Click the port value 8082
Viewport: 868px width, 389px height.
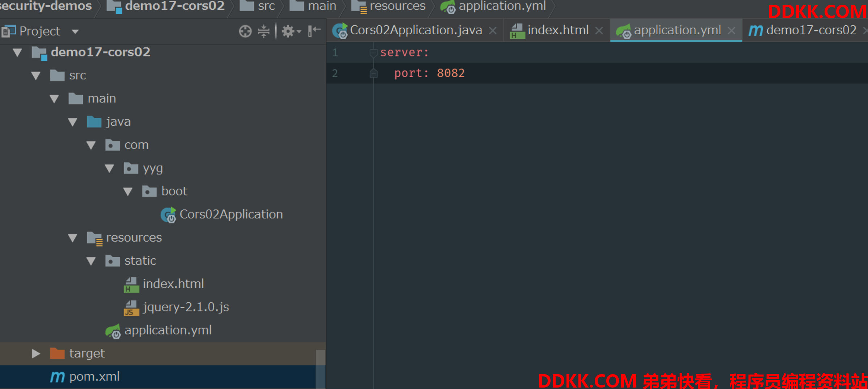click(451, 73)
